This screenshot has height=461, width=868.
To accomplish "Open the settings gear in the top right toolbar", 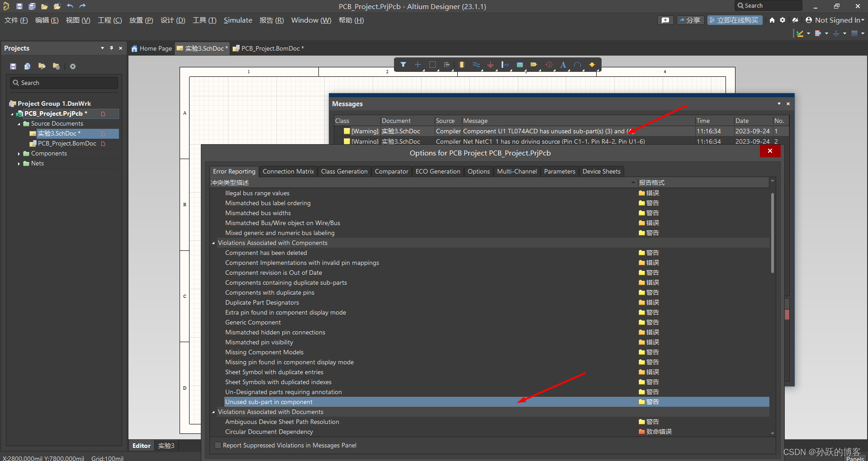I will click(x=783, y=20).
